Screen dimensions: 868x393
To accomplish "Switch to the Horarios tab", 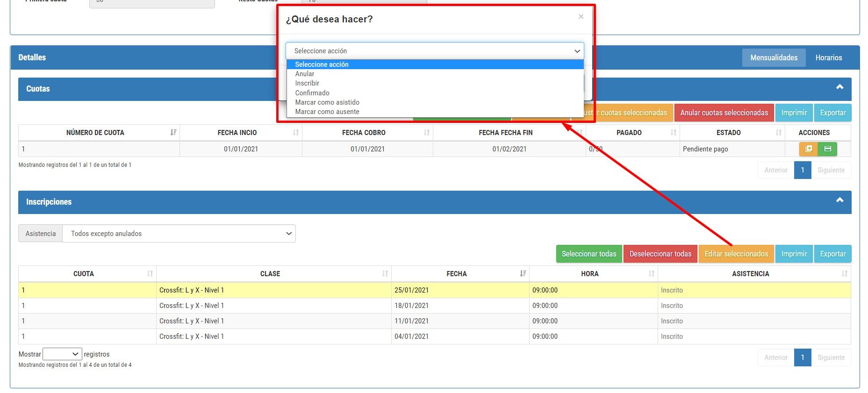I will pyautogui.click(x=828, y=57).
